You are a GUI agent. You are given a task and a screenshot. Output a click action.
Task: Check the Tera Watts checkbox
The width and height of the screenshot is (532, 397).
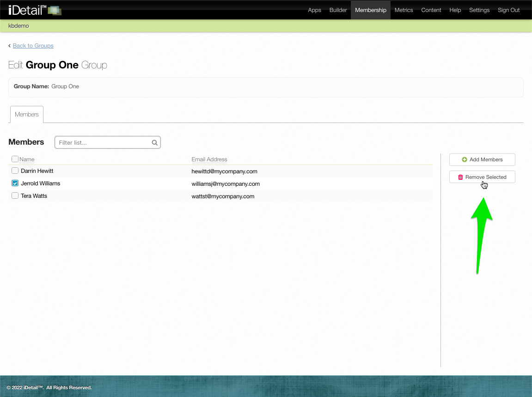(15, 196)
